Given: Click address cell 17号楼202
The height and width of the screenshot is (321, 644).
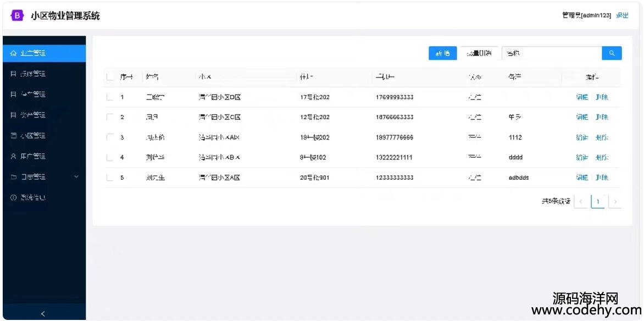Looking at the screenshot, I should click(315, 97).
